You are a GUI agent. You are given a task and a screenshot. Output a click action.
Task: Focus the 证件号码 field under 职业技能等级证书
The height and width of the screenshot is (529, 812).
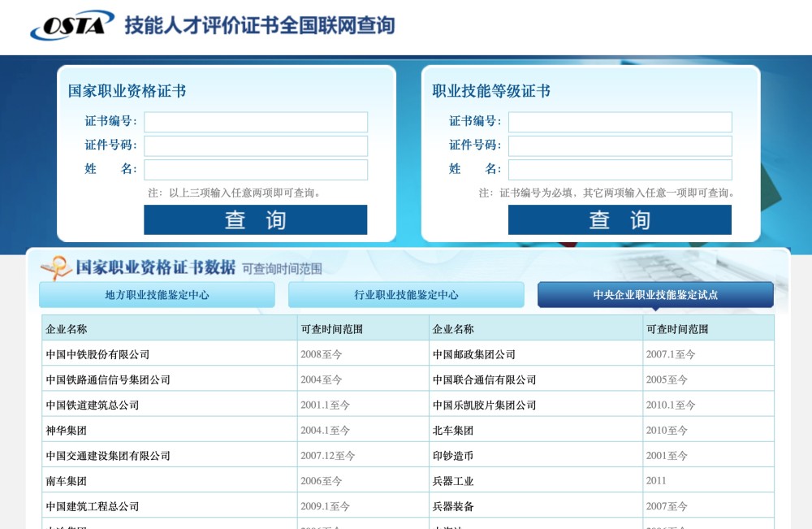[620, 146]
